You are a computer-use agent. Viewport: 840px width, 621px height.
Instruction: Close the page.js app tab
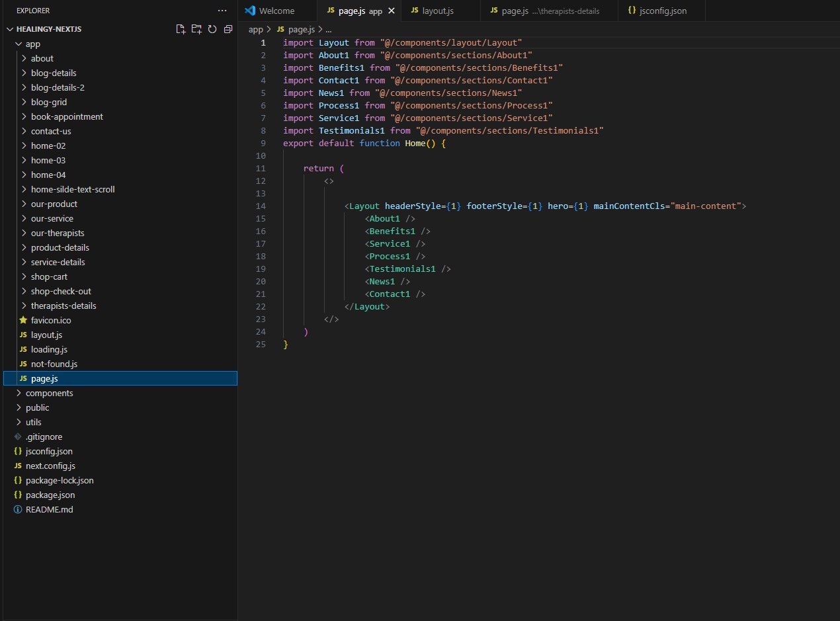tap(392, 11)
